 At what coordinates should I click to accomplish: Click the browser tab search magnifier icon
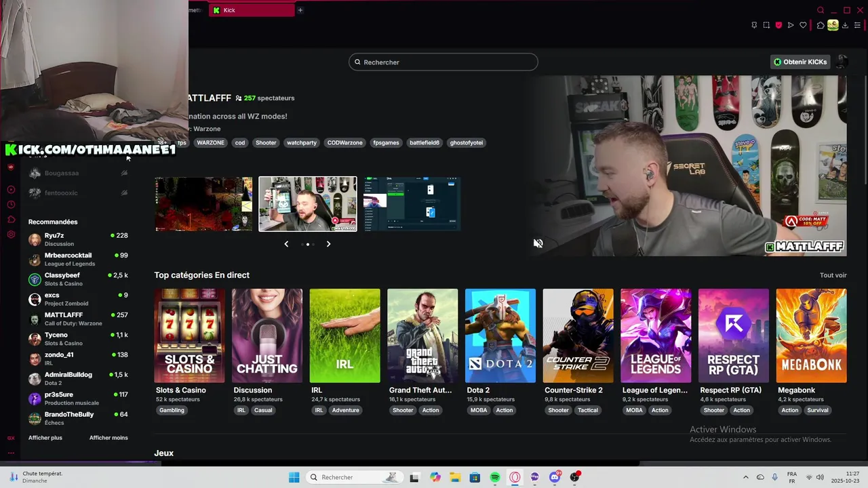point(821,10)
